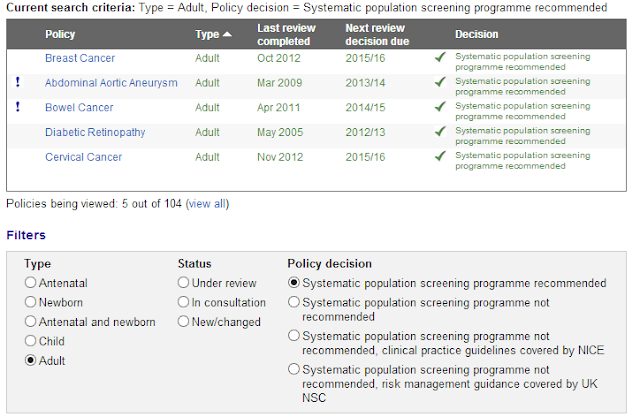Select Systematic population screening programme not recommended
Screen dimensions: 640x417
point(293,302)
